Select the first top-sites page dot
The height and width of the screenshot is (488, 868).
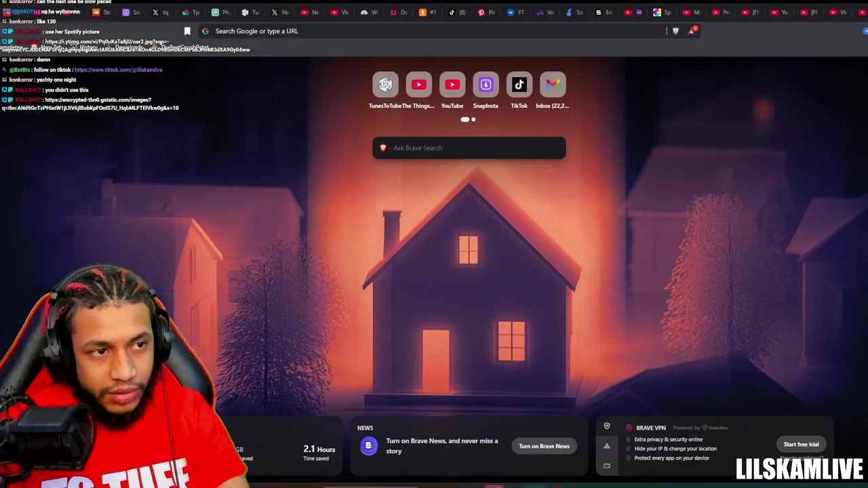pyautogui.click(x=465, y=119)
